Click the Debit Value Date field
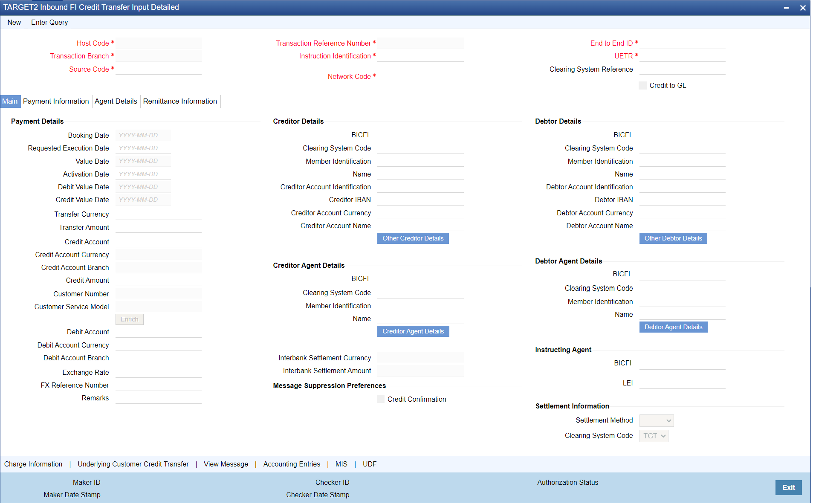Viewport: 813px width, 504px height. tap(143, 187)
